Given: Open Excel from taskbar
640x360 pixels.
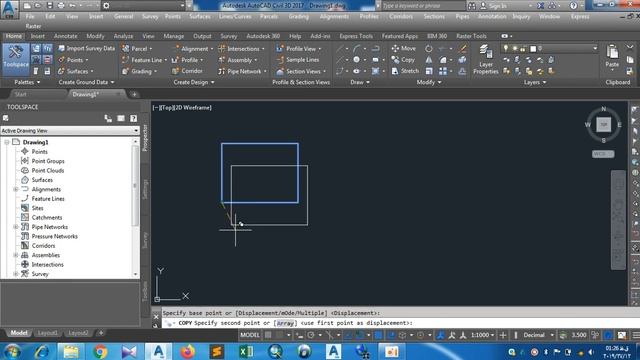Looking at the screenshot, I should point(246,351).
